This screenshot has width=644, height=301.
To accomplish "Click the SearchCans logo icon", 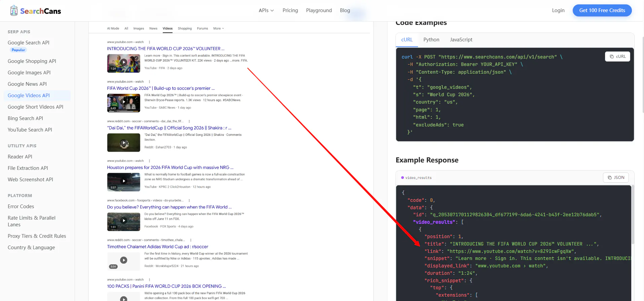I will click(14, 11).
